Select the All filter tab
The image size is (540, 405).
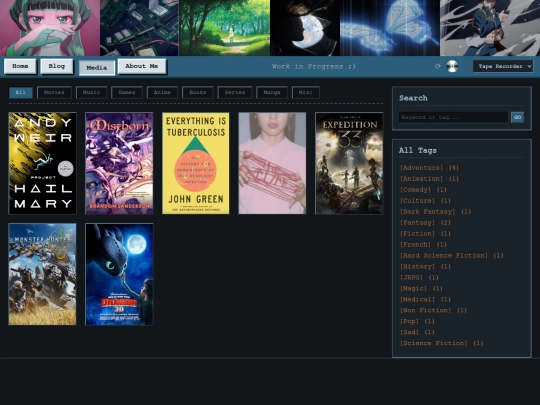point(21,92)
